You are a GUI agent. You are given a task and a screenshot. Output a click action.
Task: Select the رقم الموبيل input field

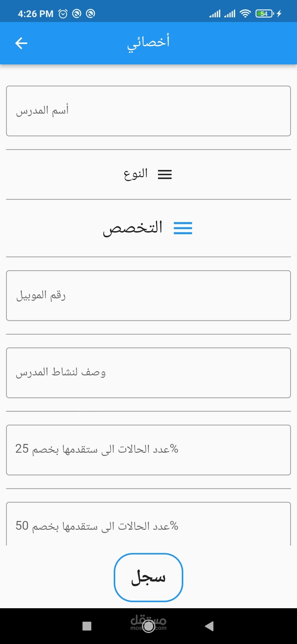click(x=148, y=296)
